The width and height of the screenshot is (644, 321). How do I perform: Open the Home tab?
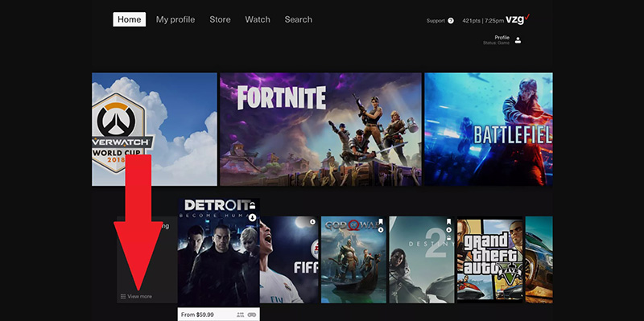coord(130,19)
